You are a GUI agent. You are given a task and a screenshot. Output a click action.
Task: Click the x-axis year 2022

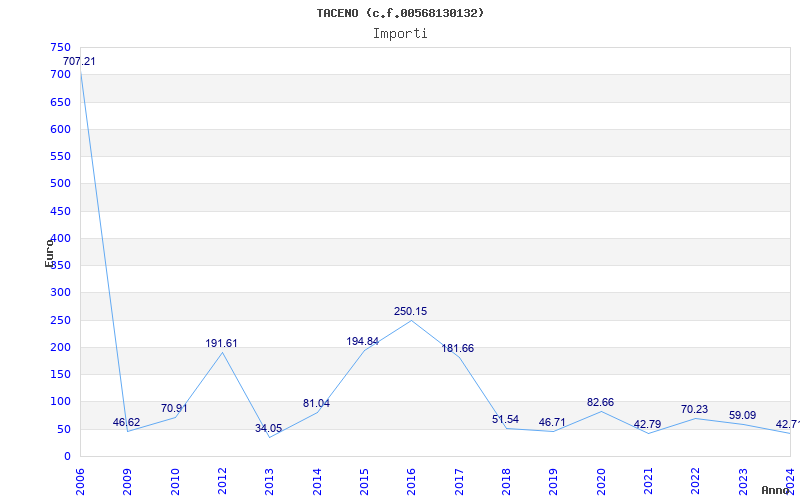tap(695, 481)
